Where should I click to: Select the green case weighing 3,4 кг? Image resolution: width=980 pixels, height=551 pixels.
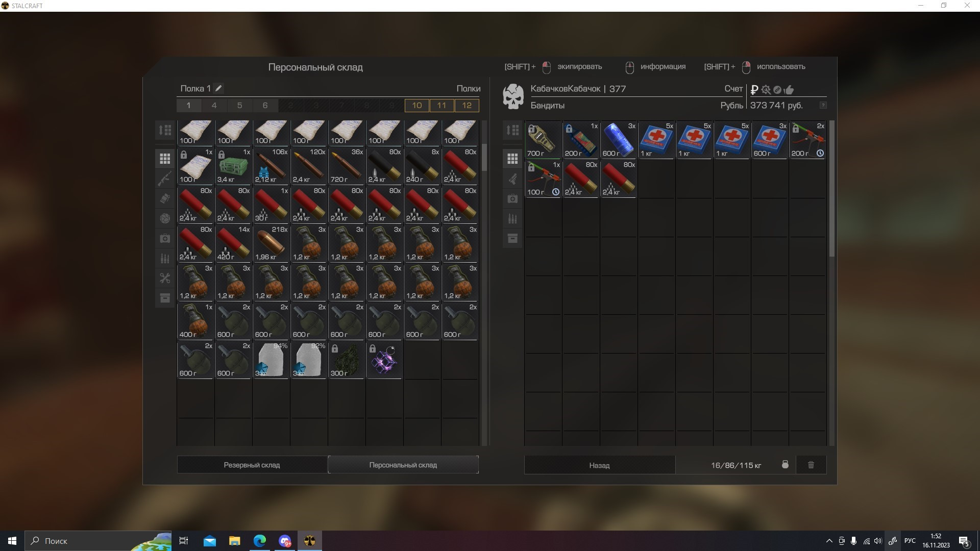click(x=233, y=166)
